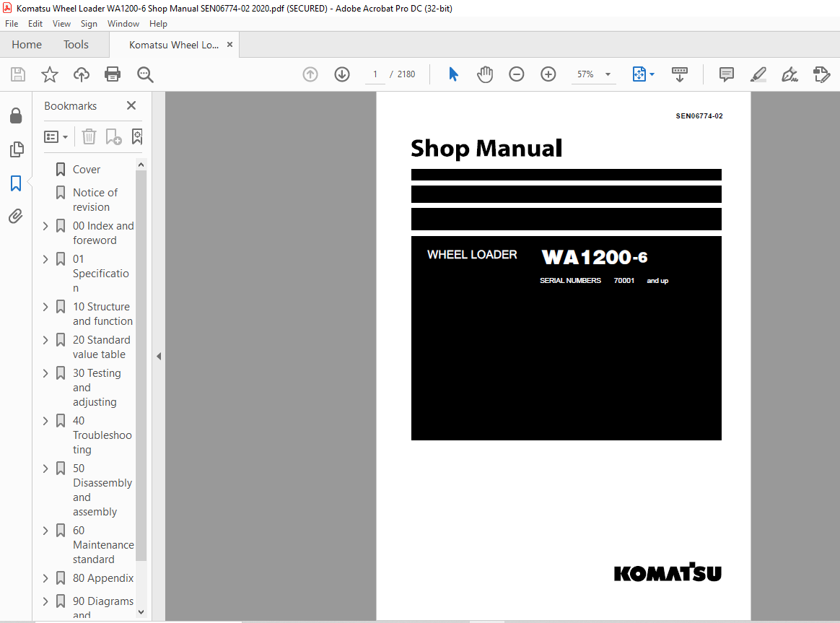Zoom in with the plus icon
The width and height of the screenshot is (840, 623).
coord(548,74)
